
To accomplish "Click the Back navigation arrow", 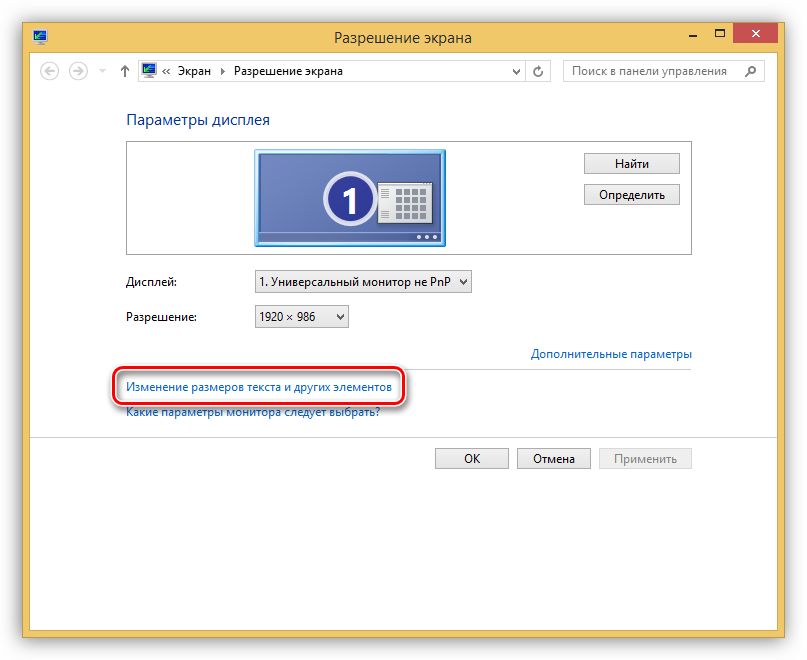I will pos(50,71).
